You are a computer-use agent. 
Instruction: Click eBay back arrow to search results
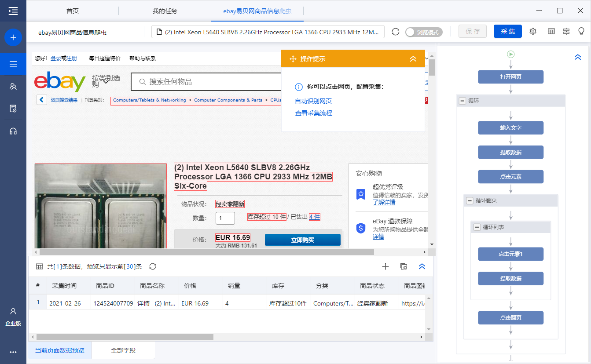[x=42, y=100]
